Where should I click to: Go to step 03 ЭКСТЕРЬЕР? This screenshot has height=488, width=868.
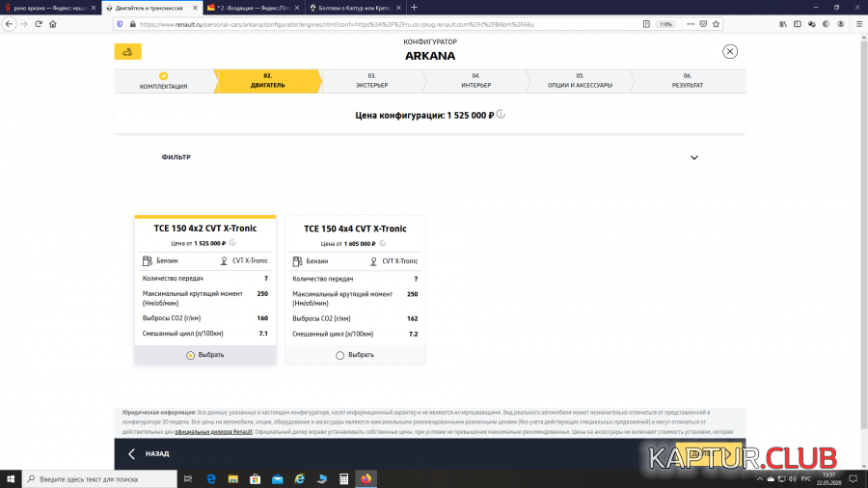coord(371,81)
